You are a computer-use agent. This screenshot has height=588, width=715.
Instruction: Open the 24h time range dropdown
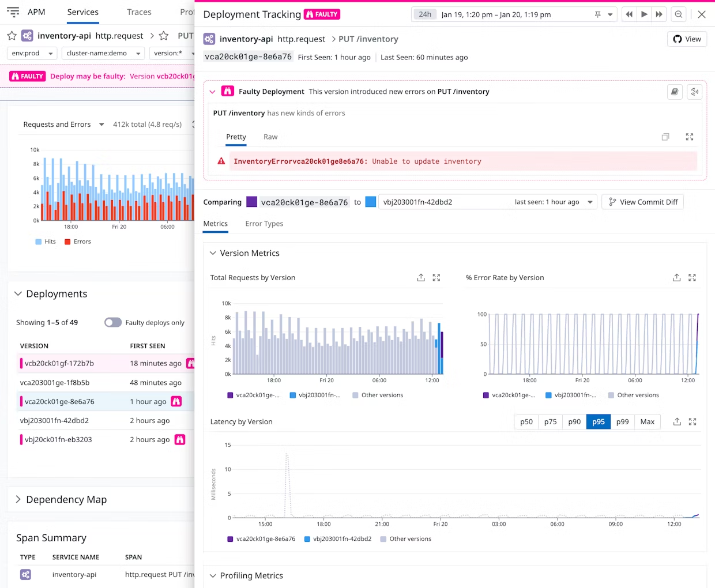514,14
